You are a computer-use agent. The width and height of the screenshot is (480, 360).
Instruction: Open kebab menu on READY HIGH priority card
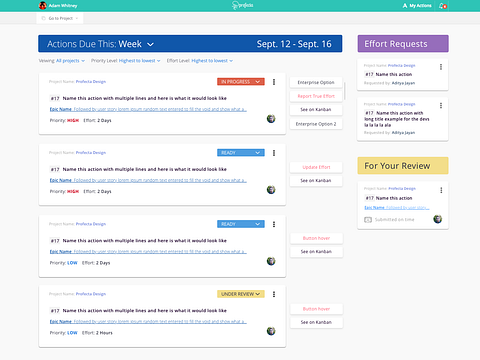[x=274, y=153]
